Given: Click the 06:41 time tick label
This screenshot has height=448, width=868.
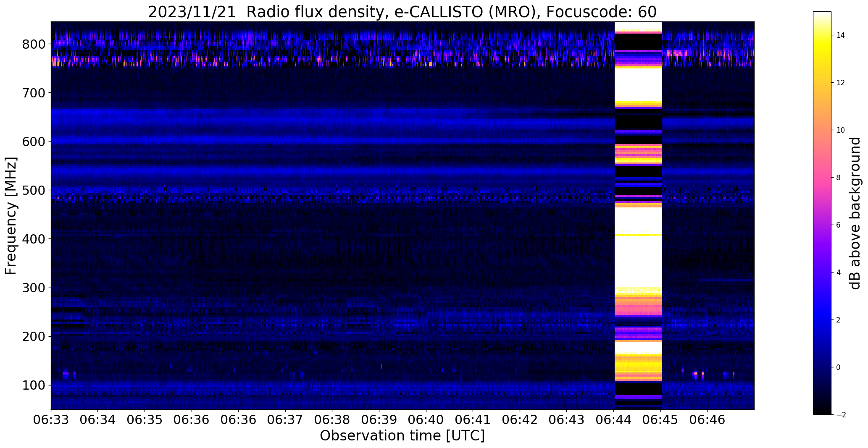Looking at the screenshot, I should click(x=473, y=420).
